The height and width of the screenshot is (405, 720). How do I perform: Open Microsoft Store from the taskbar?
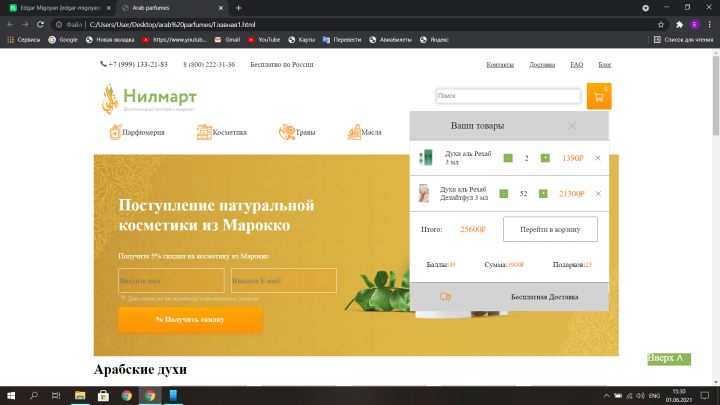click(103, 395)
